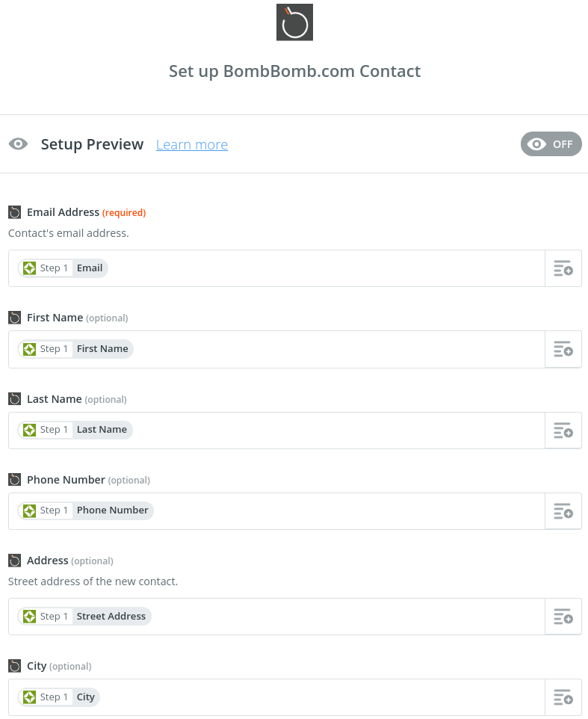This screenshot has height=719, width=588.
Task: Click the Step 1 Last Name pill
Action: coord(75,430)
